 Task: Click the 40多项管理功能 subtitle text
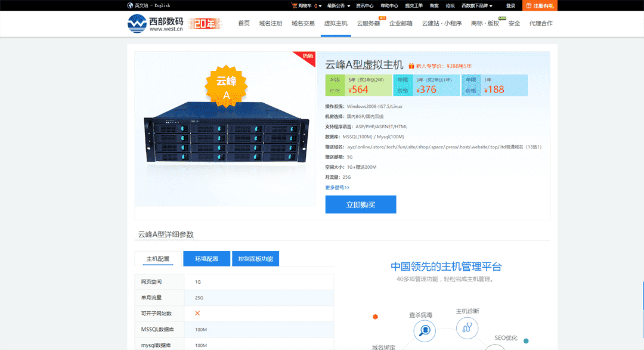(x=446, y=279)
